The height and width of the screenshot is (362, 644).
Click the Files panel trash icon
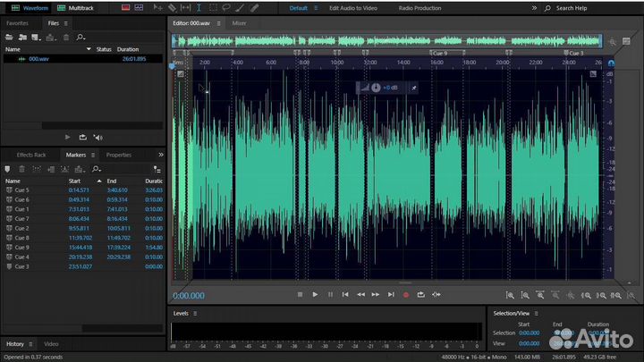point(66,38)
